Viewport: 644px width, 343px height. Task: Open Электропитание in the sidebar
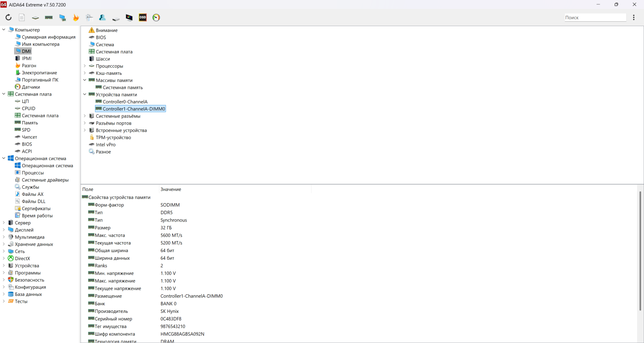[x=39, y=73]
